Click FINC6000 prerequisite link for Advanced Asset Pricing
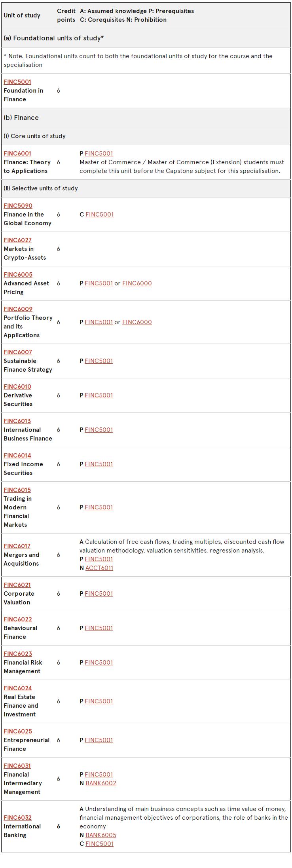Image resolution: width=292 pixels, height=868 pixels. point(137,283)
